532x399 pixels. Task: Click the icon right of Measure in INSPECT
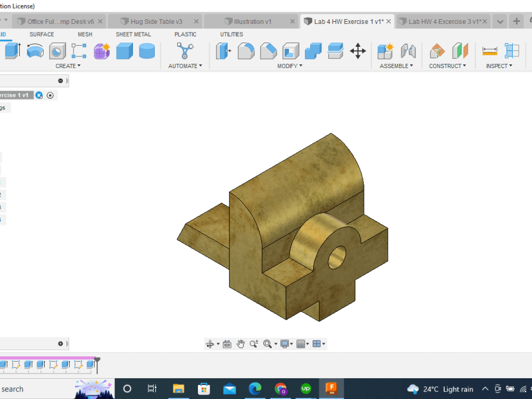point(512,51)
